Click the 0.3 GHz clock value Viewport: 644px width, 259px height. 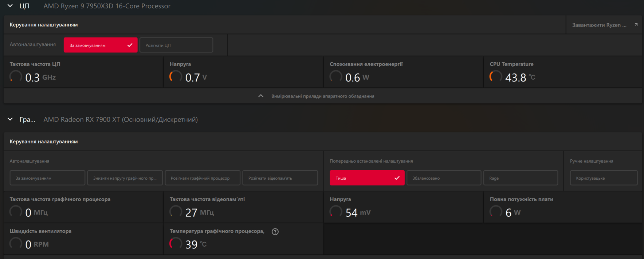pyautogui.click(x=40, y=77)
